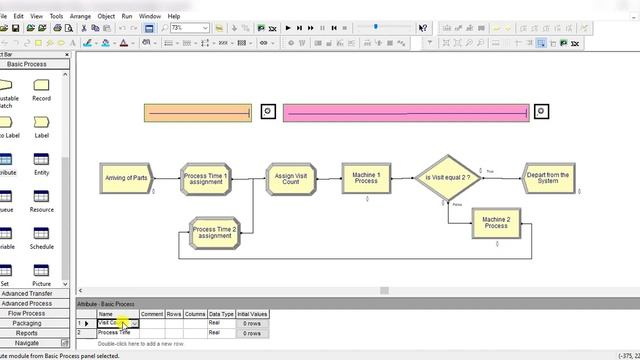Open the text color dropdown arrow

pyautogui.click(x=133, y=43)
